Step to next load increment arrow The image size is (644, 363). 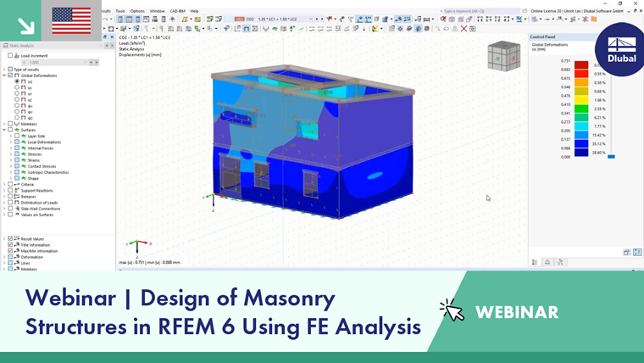(97, 63)
